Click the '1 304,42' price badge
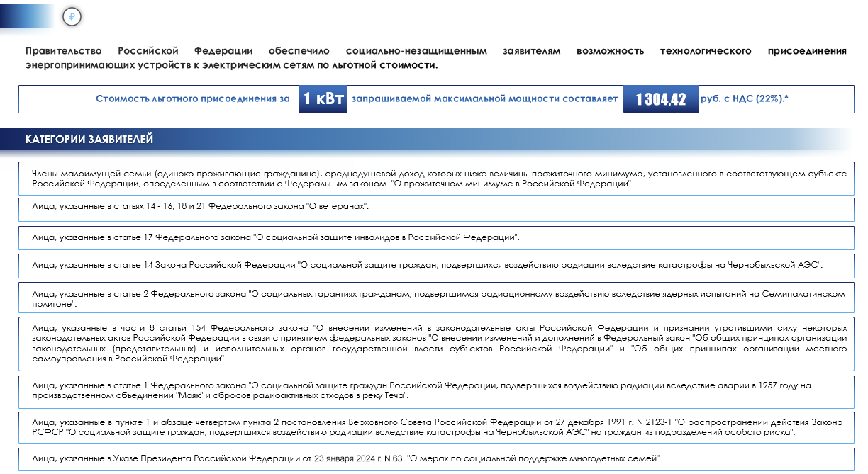Screen dimensions: 868x474 661,99
